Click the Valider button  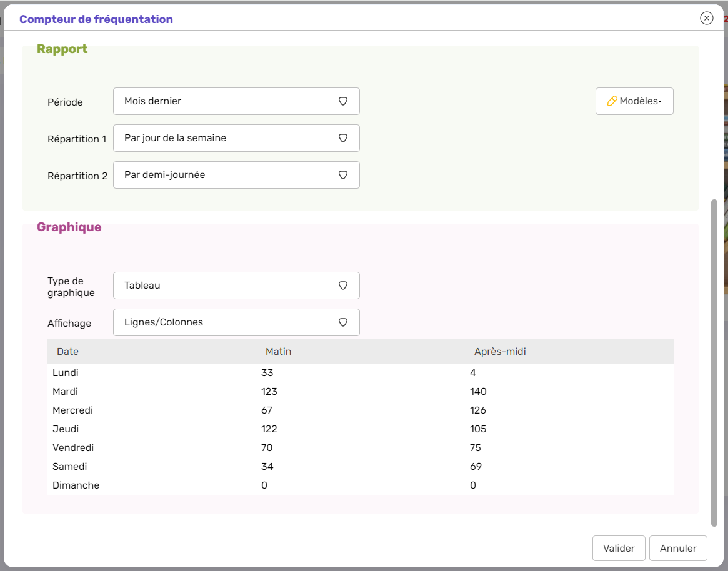(619, 549)
